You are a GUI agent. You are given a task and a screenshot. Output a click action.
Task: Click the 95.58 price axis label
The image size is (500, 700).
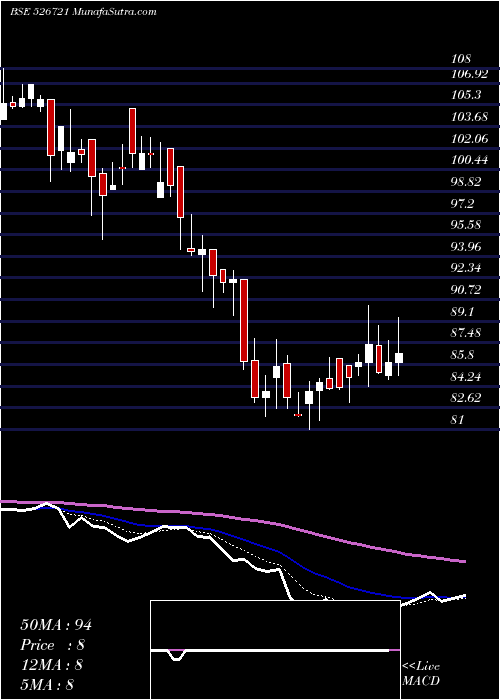point(468,225)
